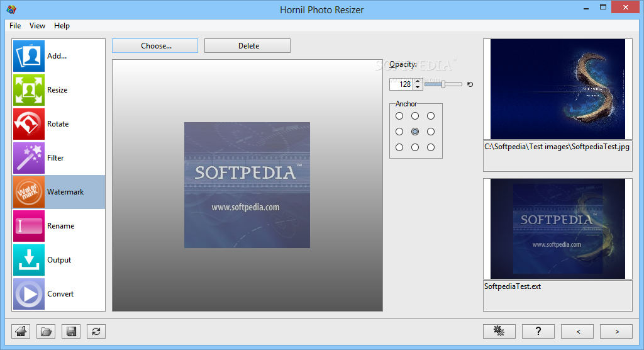
Task: Click the opacity value field showing 128
Action: click(x=402, y=84)
